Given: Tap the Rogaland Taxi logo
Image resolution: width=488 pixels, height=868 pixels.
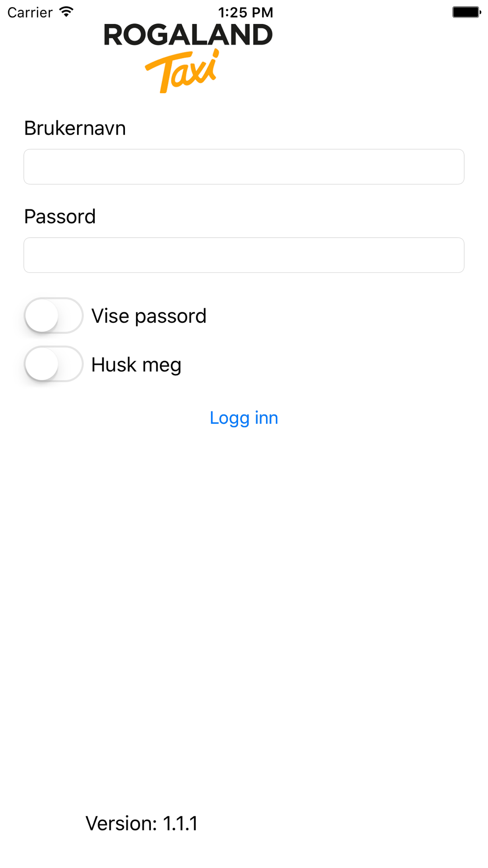Looking at the screenshot, I should [x=188, y=58].
